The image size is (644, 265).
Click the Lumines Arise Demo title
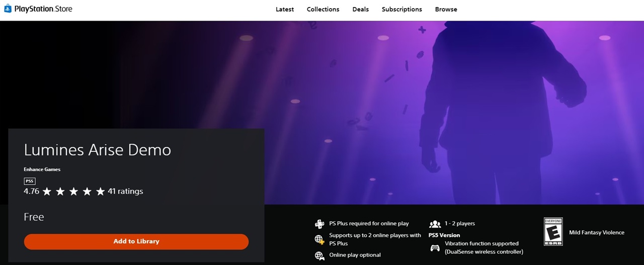click(x=98, y=150)
